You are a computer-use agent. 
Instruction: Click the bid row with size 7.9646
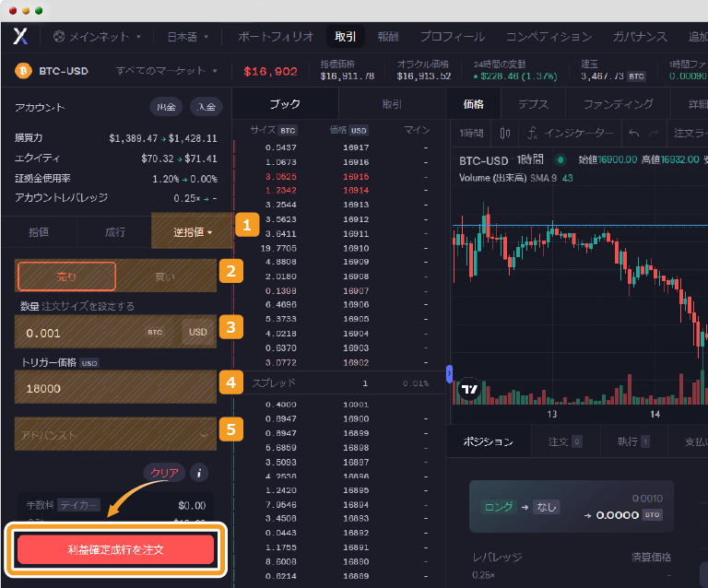point(339,504)
